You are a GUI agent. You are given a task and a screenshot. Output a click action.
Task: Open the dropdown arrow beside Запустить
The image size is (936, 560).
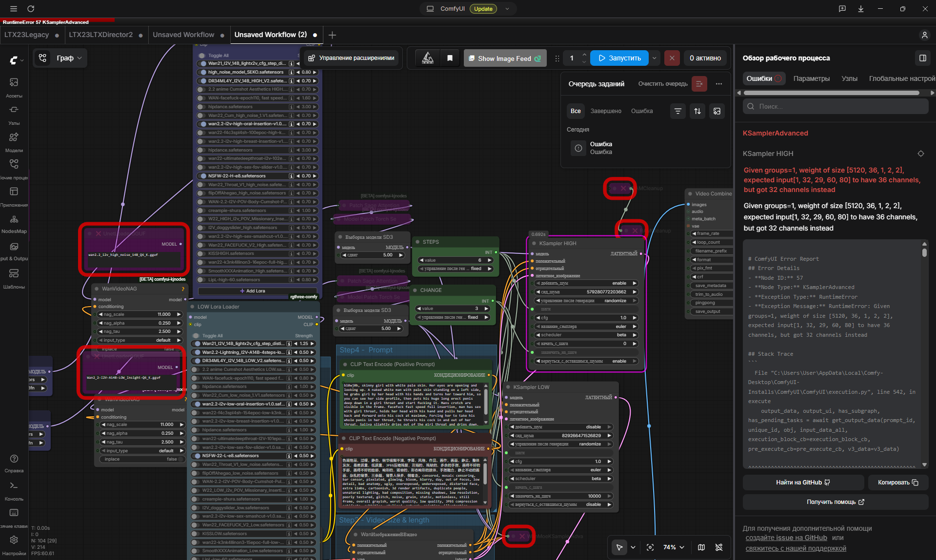[654, 58]
